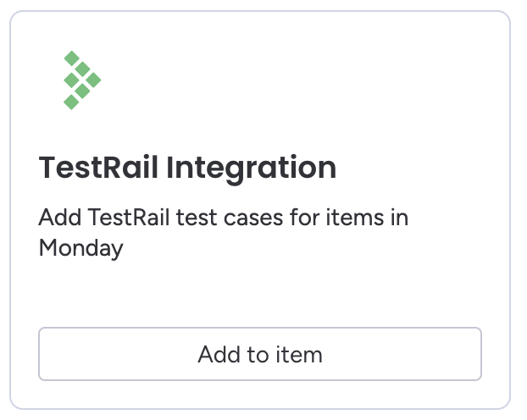The height and width of the screenshot is (420, 527).
Task: Open the TestRail Integration title
Action: 187,169
